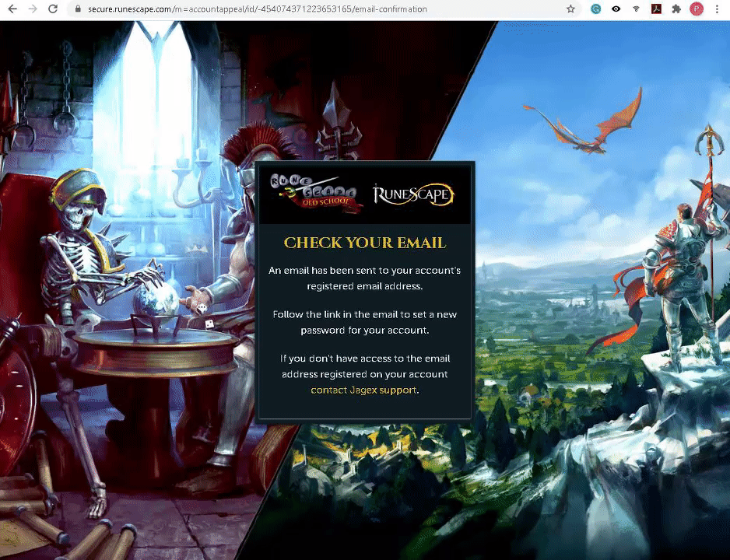Open the Adobe Acrobat extension

click(x=656, y=9)
